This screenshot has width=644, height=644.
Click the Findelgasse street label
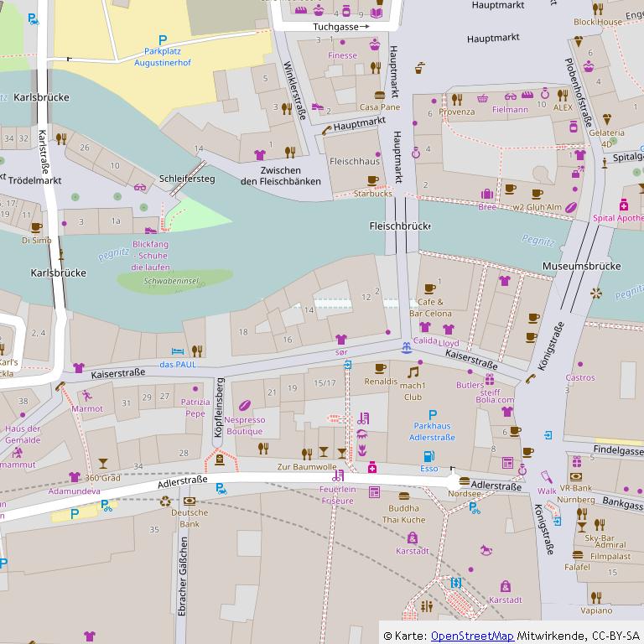coord(619,450)
